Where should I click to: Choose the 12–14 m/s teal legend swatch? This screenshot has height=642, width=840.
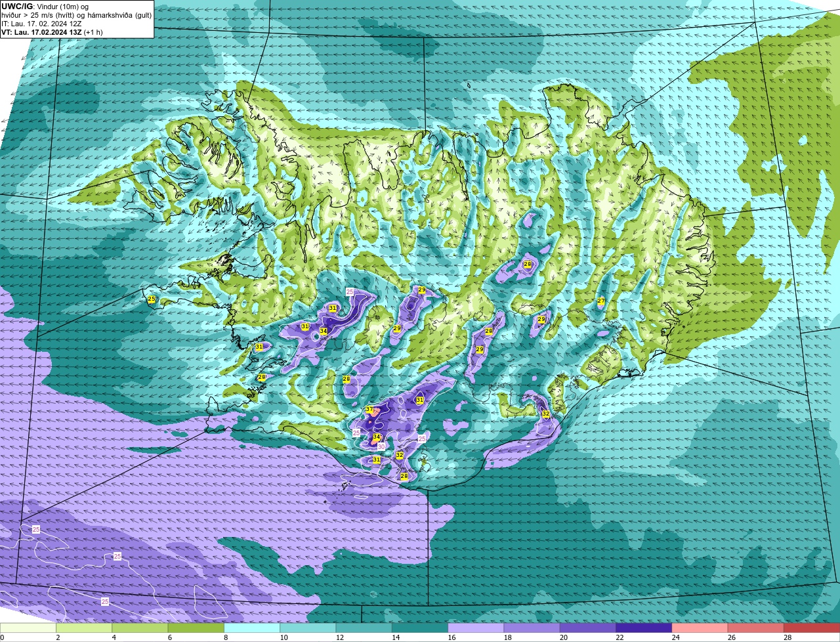(364, 628)
